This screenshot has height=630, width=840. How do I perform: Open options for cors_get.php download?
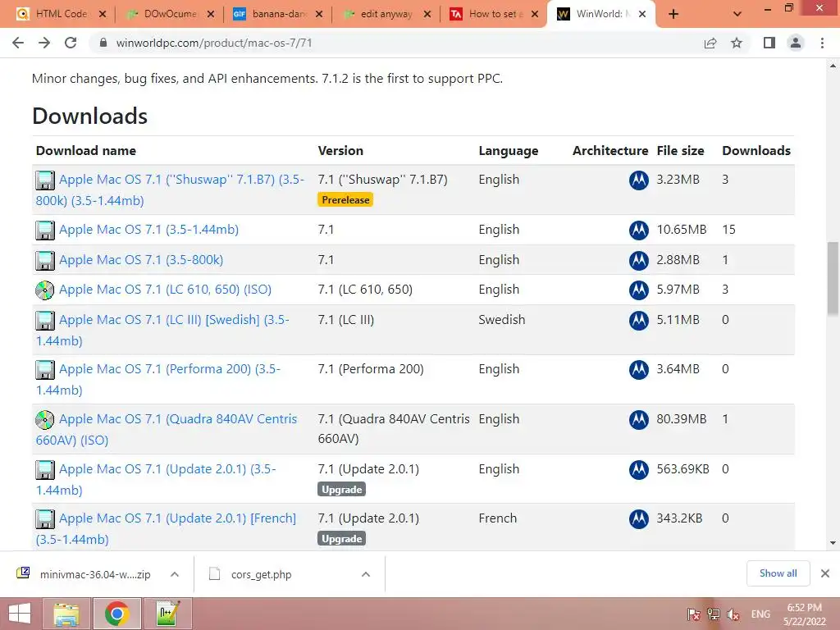coord(366,574)
